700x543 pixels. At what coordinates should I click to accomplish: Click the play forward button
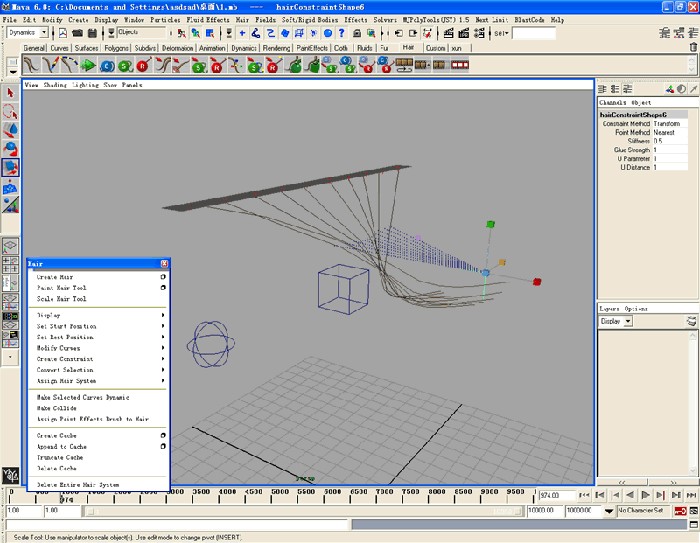[x=645, y=495]
